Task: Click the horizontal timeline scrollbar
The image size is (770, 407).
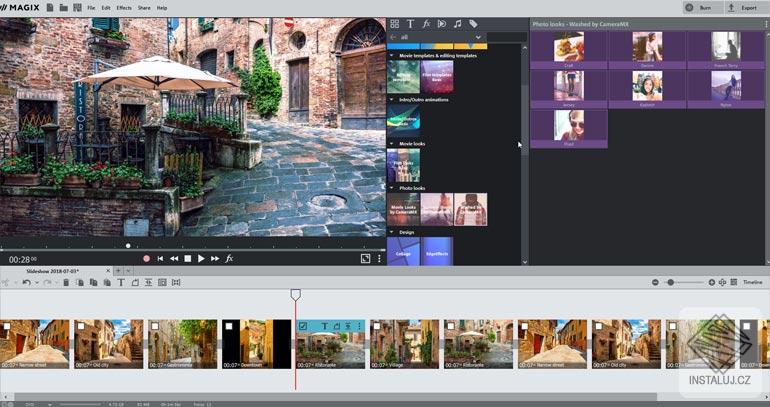Action: (x=335, y=397)
